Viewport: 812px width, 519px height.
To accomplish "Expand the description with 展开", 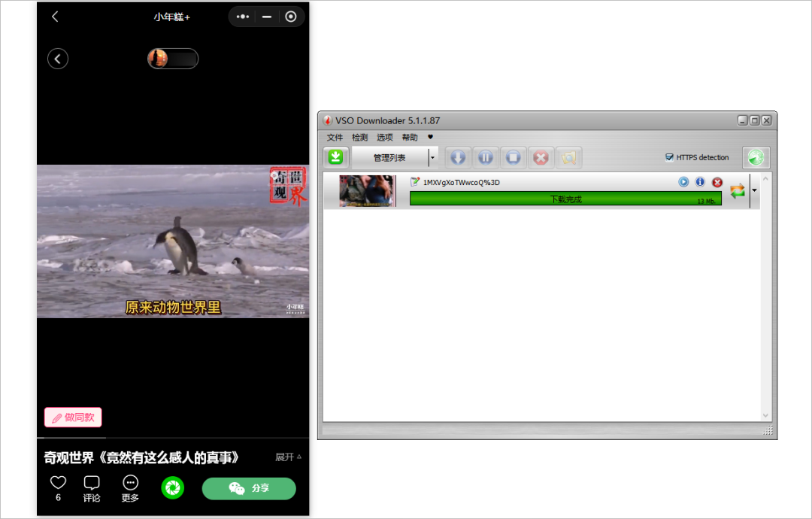I will click(x=288, y=457).
